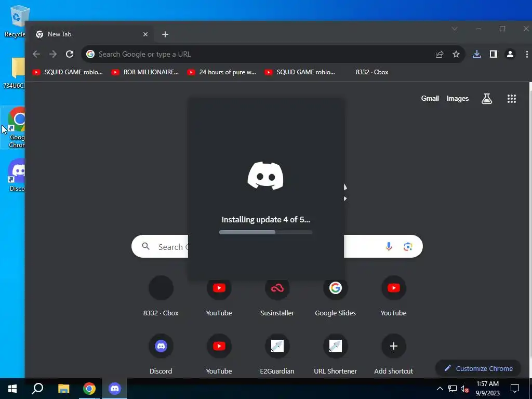The image size is (532, 399).
Task: Click Customize Chrome button
Action: coord(478,368)
